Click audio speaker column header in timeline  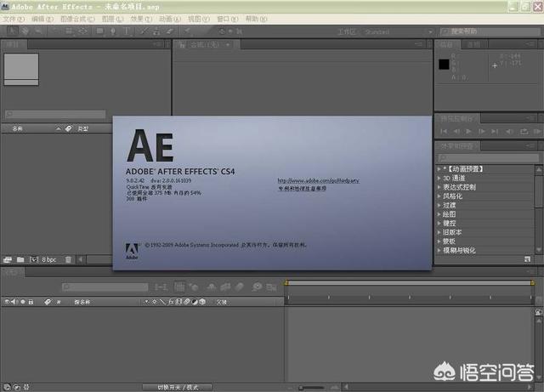tap(14, 302)
